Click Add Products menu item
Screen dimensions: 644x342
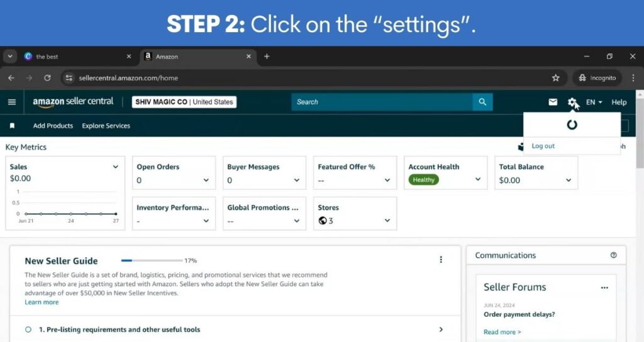click(x=53, y=126)
